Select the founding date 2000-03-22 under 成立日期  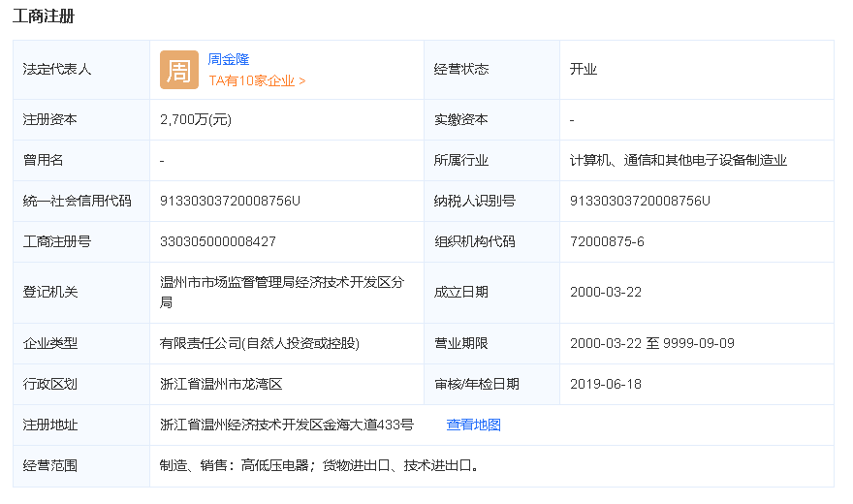tap(606, 292)
